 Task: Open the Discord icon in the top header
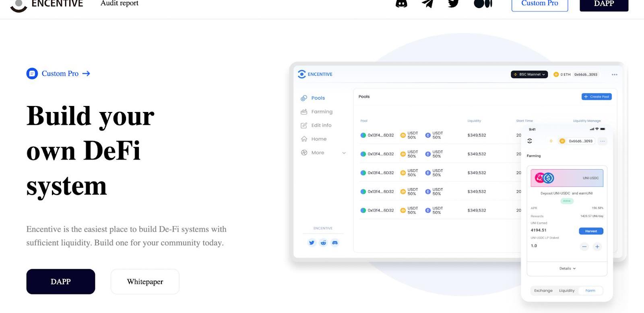coord(401,3)
